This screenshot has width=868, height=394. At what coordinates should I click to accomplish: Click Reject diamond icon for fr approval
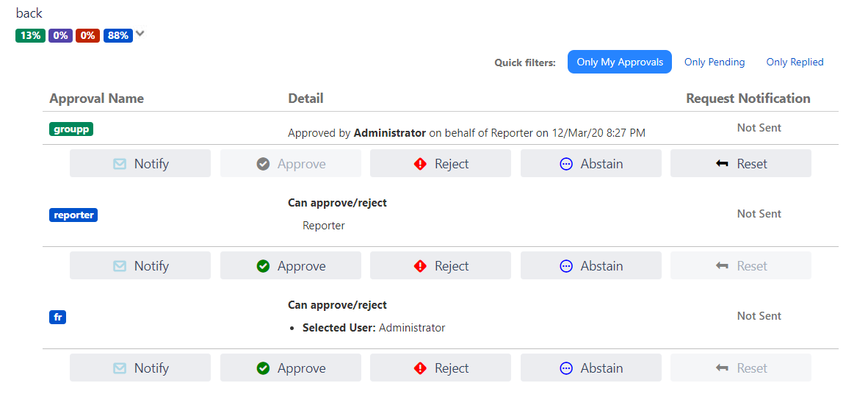420,368
